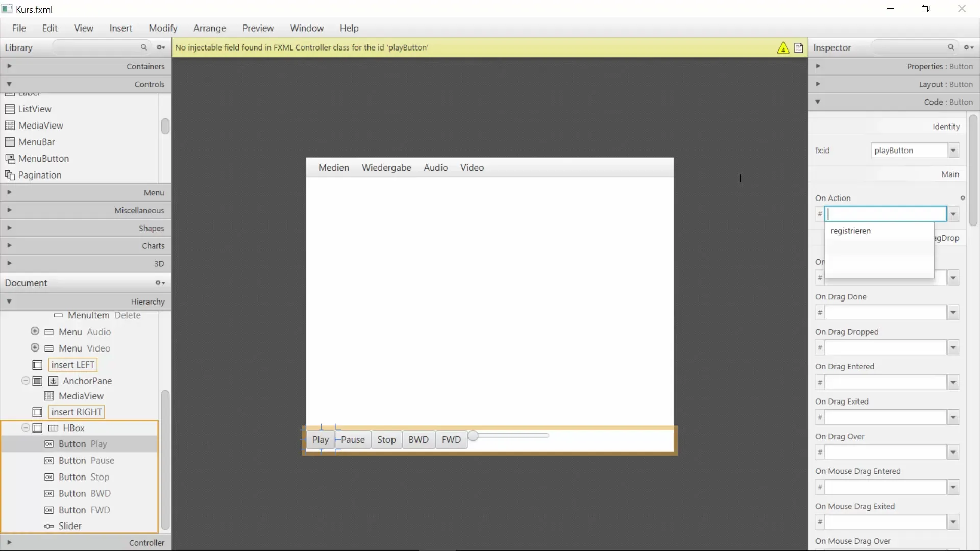Click the Button FWD icon in Hierarchy
Viewport: 980px width, 551px height.
coord(49,510)
